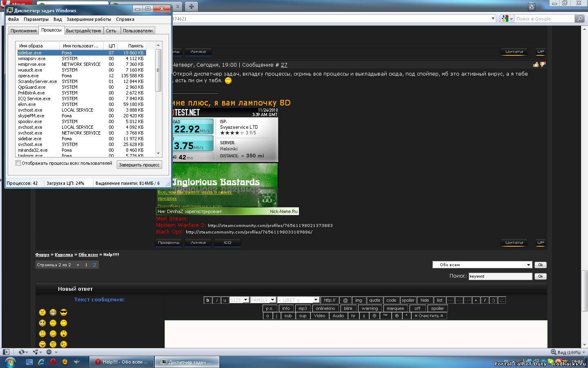Toggle Opera's side panel button

click(x=6, y=352)
